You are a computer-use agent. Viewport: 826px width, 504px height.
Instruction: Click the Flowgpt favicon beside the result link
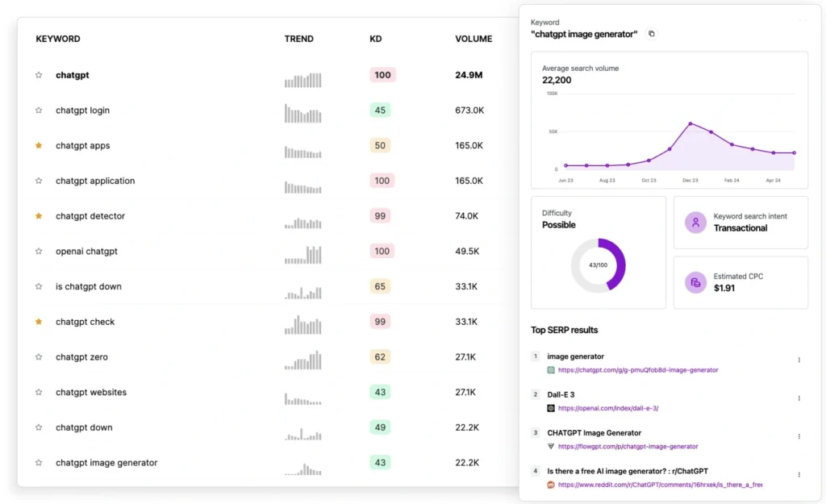coord(551,446)
